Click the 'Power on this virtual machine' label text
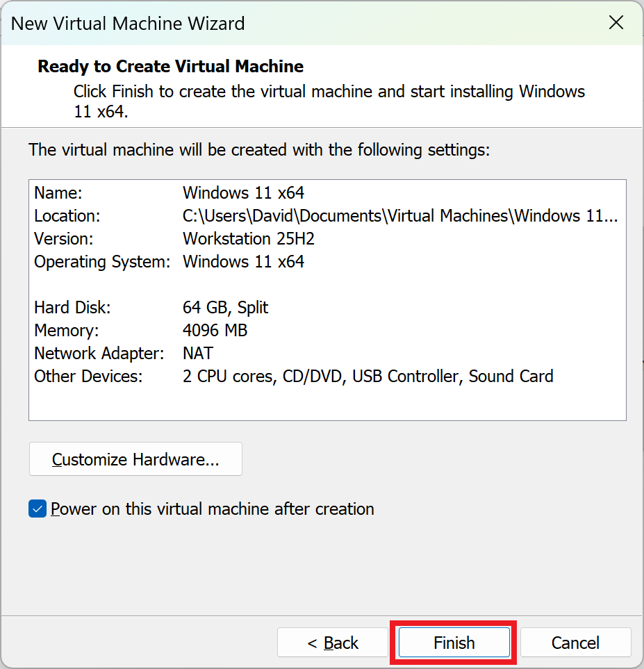This screenshot has height=669, width=644. (x=213, y=509)
